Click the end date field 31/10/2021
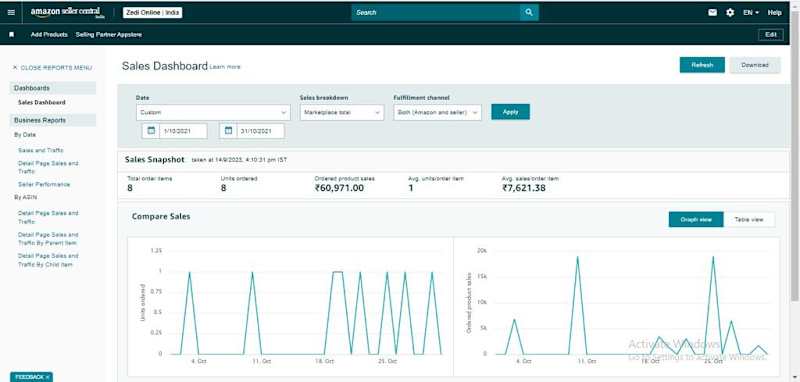The image size is (800, 382). 261,131
